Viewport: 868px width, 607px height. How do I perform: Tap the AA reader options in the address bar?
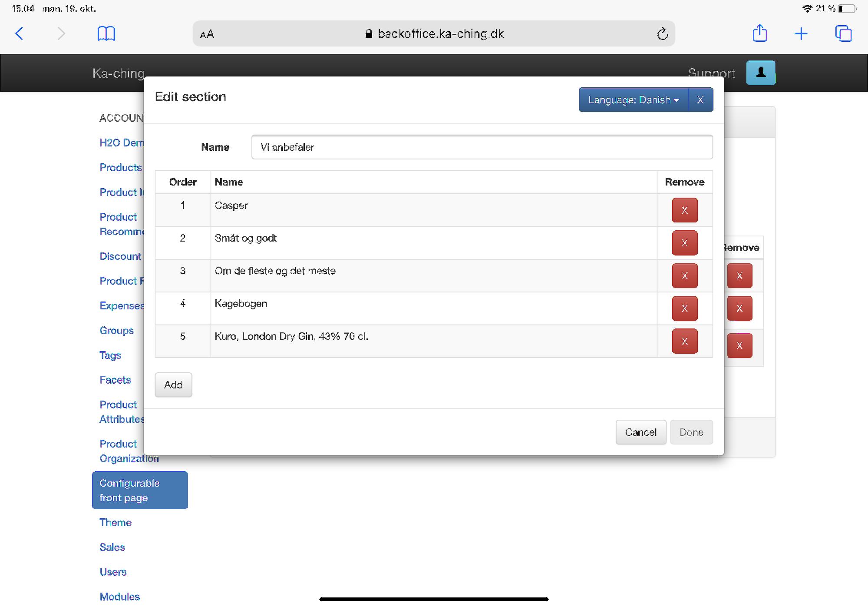click(x=207, y=34)
